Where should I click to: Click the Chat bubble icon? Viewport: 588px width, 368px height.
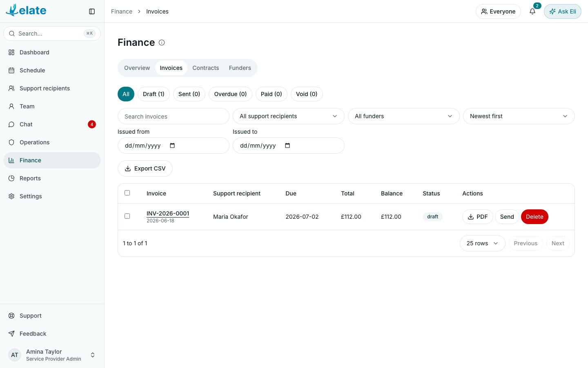(x=11, y=124)
